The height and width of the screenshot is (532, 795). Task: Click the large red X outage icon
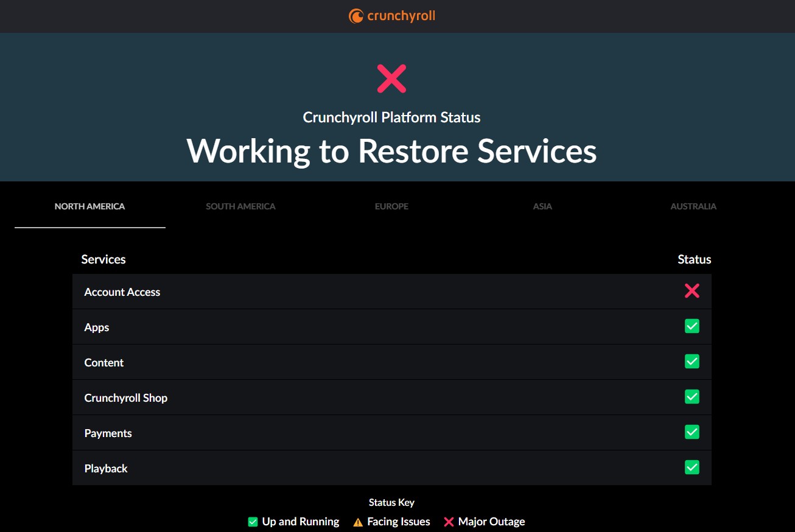pyautogui.click(x=391, y=78)
